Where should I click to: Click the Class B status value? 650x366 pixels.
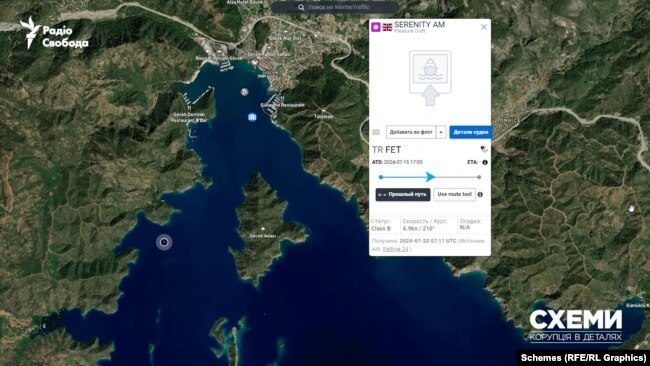(x=381, y=228)
